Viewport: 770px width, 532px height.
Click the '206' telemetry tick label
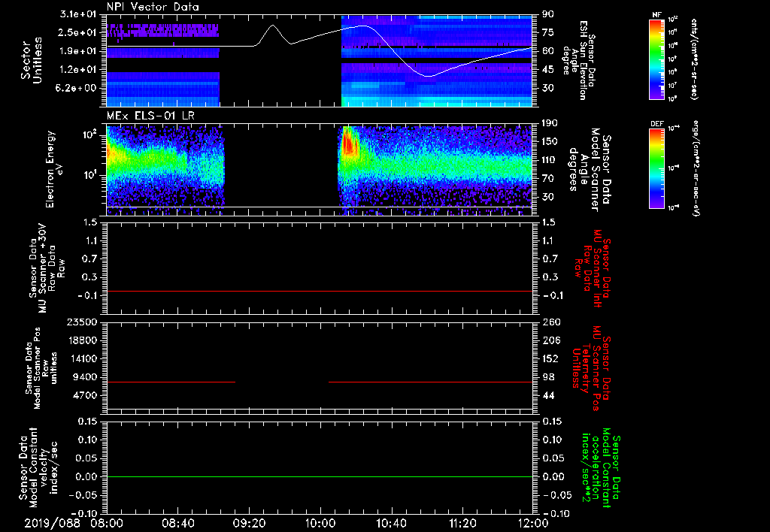point(551,340)
